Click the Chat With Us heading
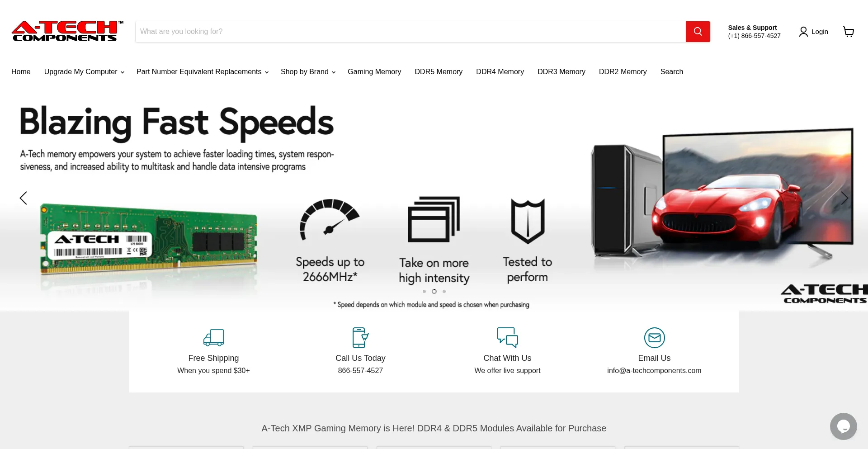This screenshot has width=868, height=449. [x=507, y=358]
